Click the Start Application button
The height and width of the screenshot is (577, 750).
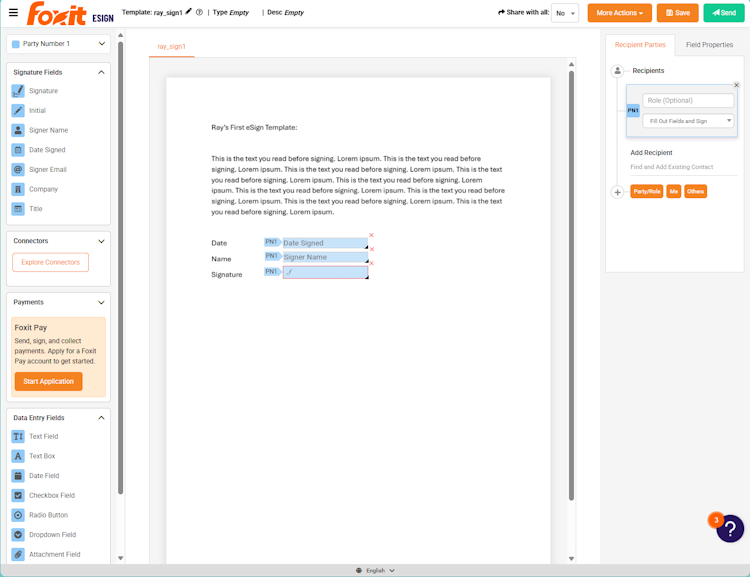tap(48, 381)
